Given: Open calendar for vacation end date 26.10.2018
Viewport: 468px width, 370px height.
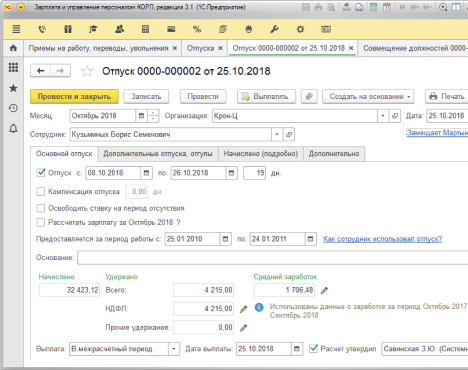Looking at the screenshot, I should [231, 173].
